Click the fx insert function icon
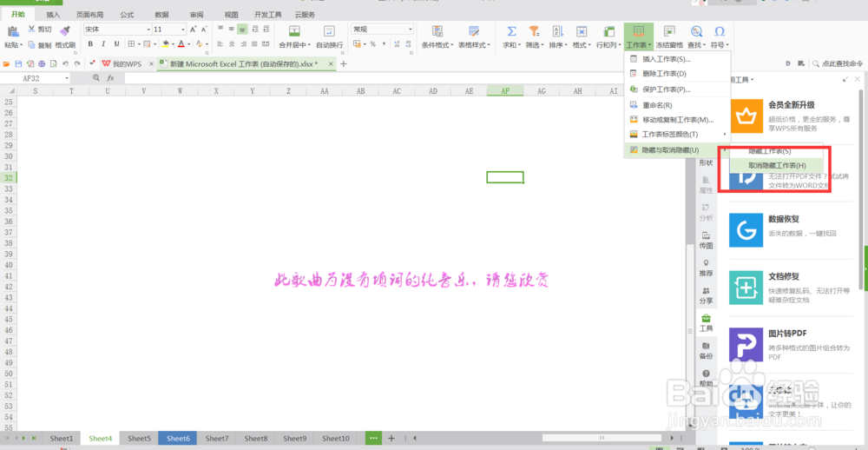The width and height of the screenshot is (868, 450). [111, 78]
